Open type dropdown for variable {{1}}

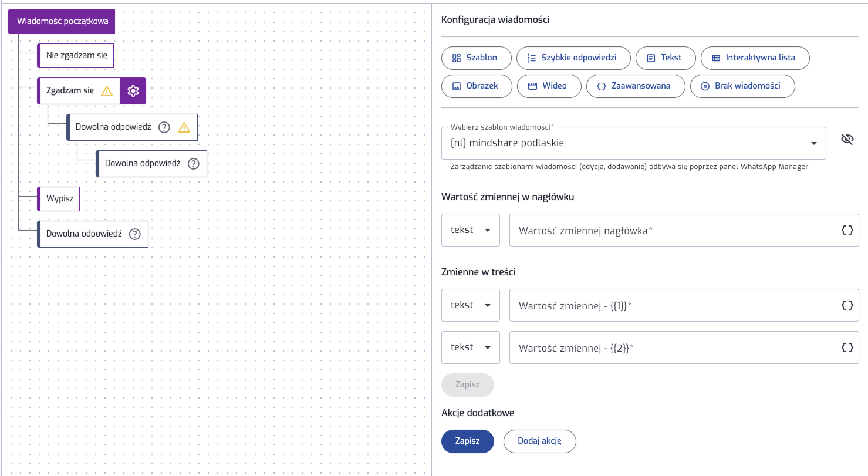point(470,305)
